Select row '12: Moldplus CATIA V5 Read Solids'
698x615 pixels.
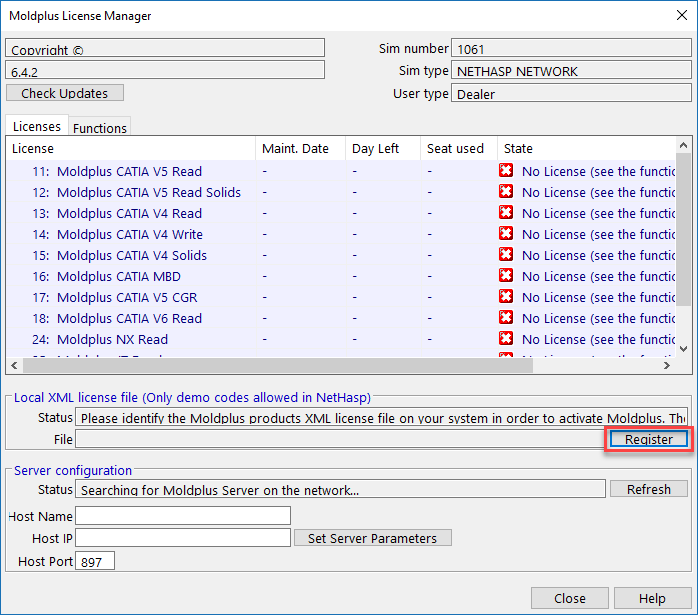pos(341,192)
